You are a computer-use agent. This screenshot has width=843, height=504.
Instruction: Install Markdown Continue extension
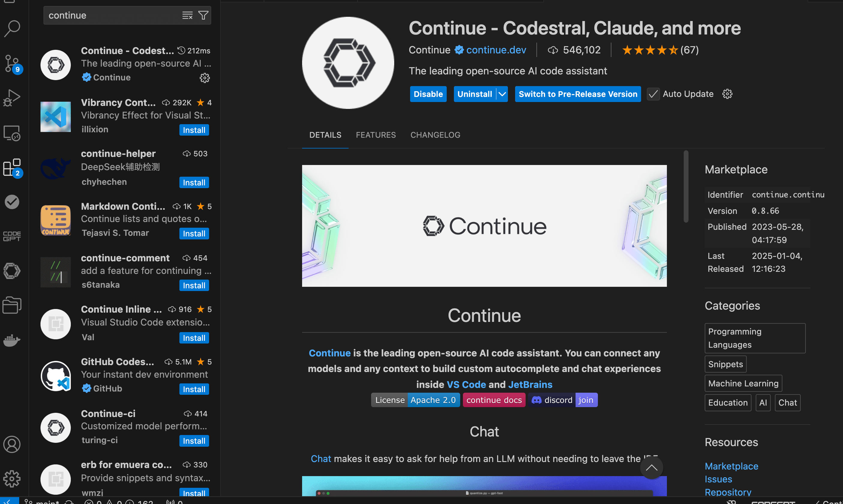click(194, 234)
